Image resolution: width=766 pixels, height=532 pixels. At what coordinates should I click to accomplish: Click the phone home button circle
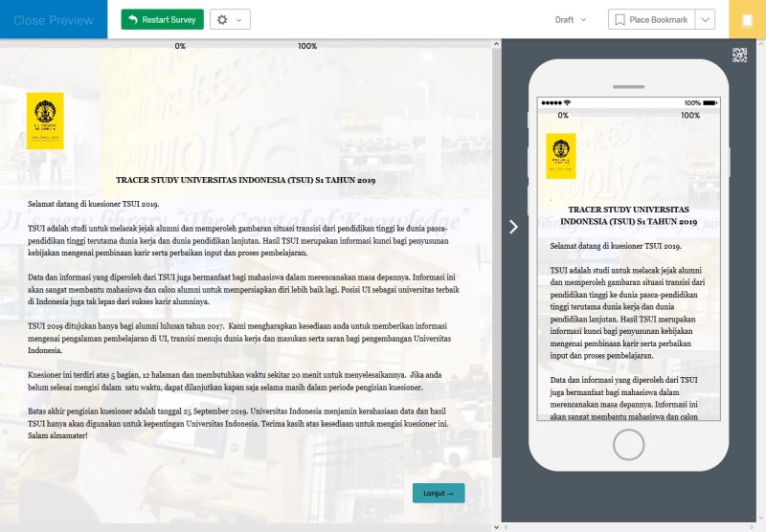point(628,445)
